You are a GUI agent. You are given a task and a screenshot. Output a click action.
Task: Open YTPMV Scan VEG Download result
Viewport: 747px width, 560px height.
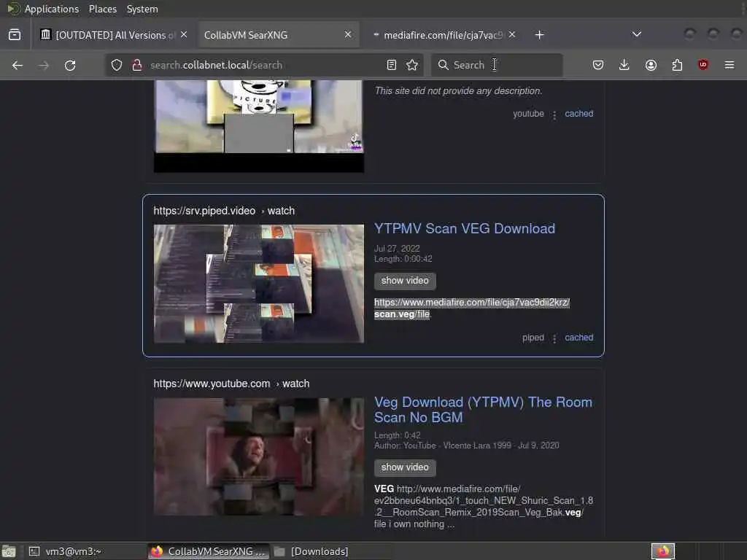(465, 228)
